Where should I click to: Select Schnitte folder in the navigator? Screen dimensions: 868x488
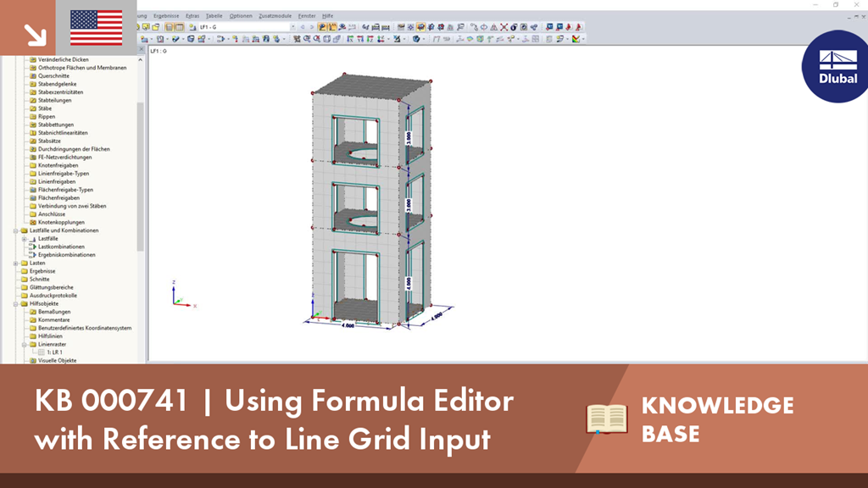[x=39, y=280]
